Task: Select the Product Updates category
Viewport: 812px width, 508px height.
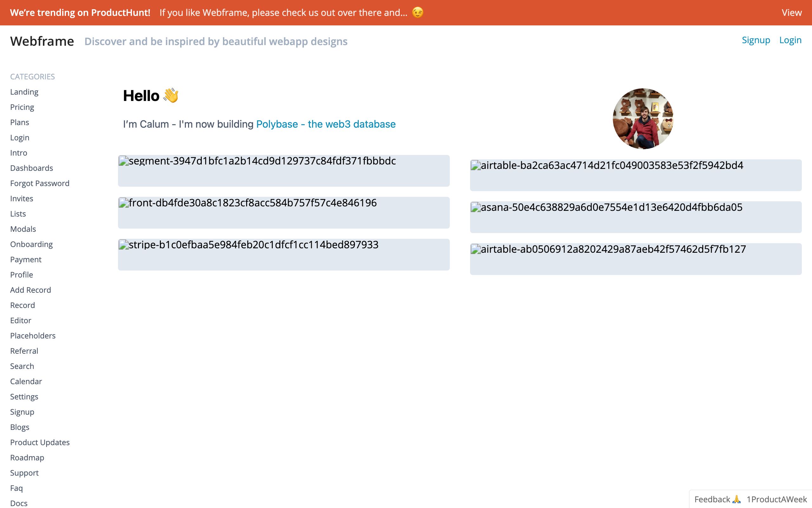Action: coord(40,442)
